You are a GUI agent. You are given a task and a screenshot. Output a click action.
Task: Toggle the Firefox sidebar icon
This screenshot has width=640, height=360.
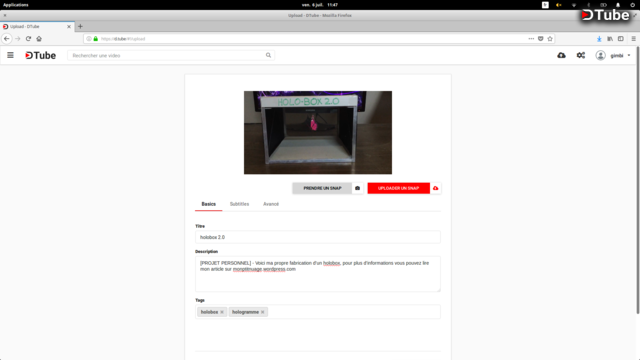tap(620, 39)
